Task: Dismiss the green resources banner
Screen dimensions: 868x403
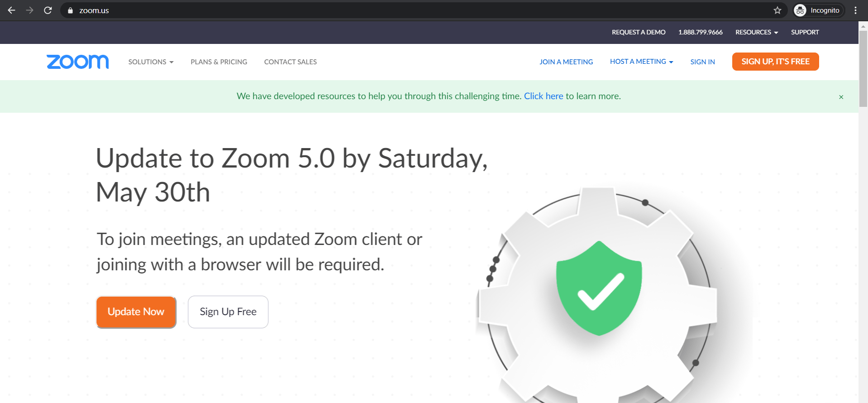Action: coord(841,97)
